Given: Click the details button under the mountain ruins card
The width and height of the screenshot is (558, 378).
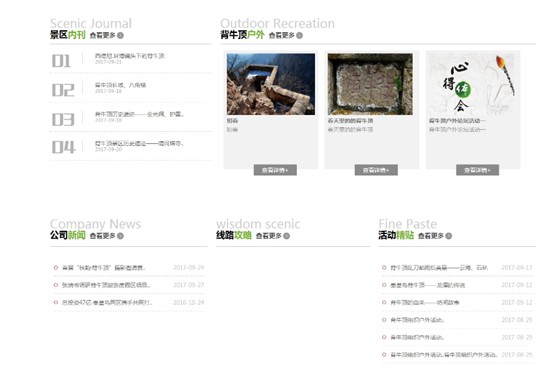Looking at the screenshot, I should (275, 170).
